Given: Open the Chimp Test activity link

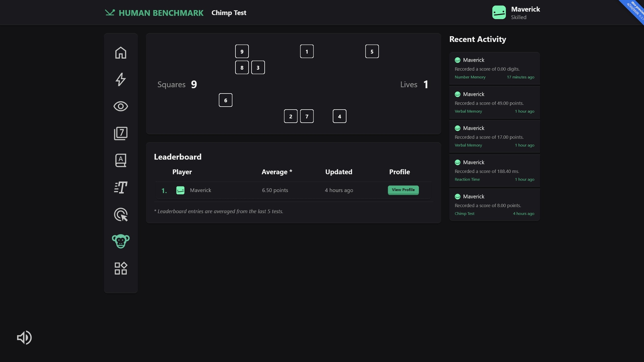Looking at the screenshot, I should 465,214.
